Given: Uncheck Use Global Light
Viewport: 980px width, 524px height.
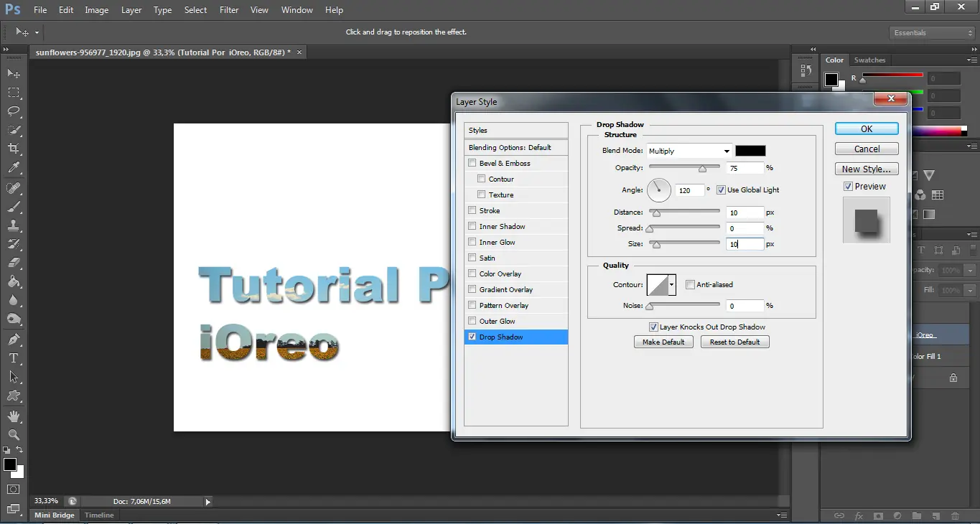Looking at the screenshot, I should point(721,190).
